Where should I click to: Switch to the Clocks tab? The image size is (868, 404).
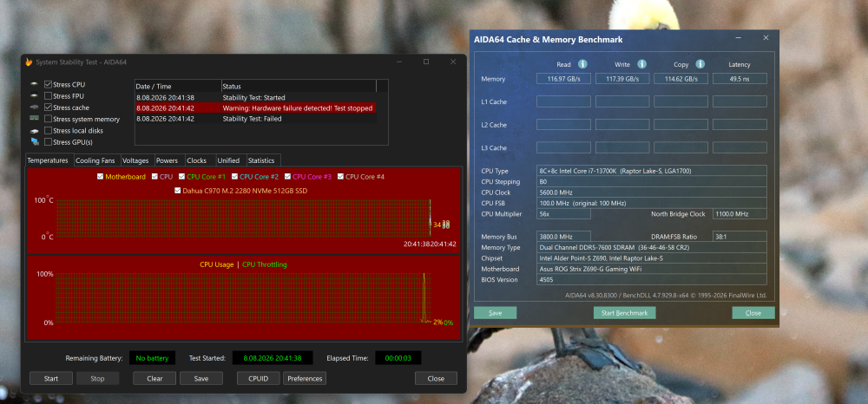pyautogui.click(x=196, y=160)
